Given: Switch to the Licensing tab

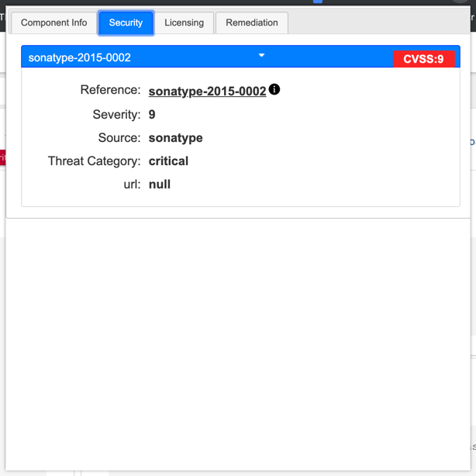Looking at the screenshot, I should pos(184,22).
